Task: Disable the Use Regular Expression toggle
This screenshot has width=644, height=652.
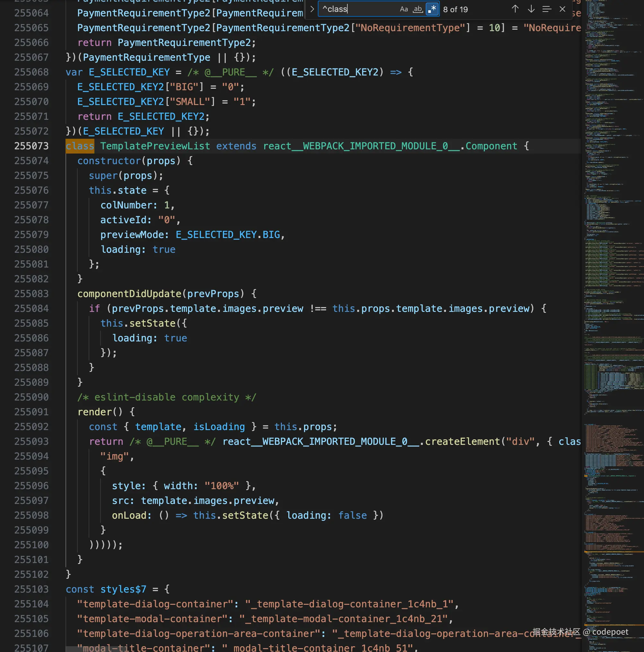Action: (x=432, y=9)
